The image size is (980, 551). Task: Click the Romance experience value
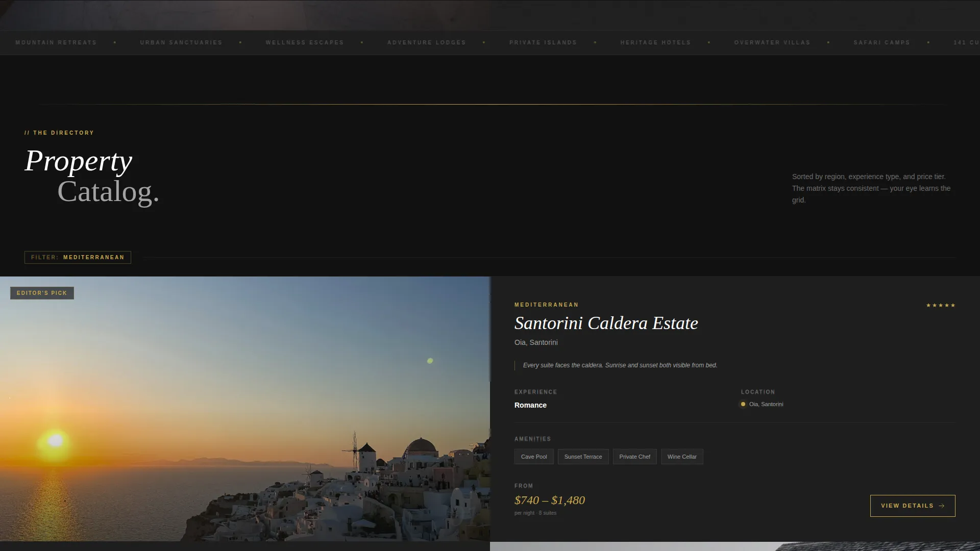click(x=530, y=405)
